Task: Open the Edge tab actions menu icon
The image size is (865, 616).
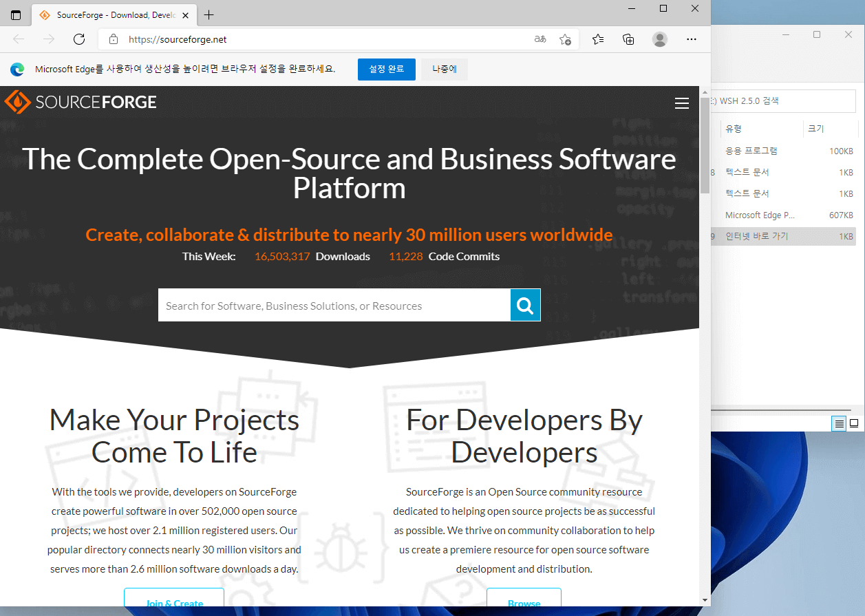Action: coord(15,15)
